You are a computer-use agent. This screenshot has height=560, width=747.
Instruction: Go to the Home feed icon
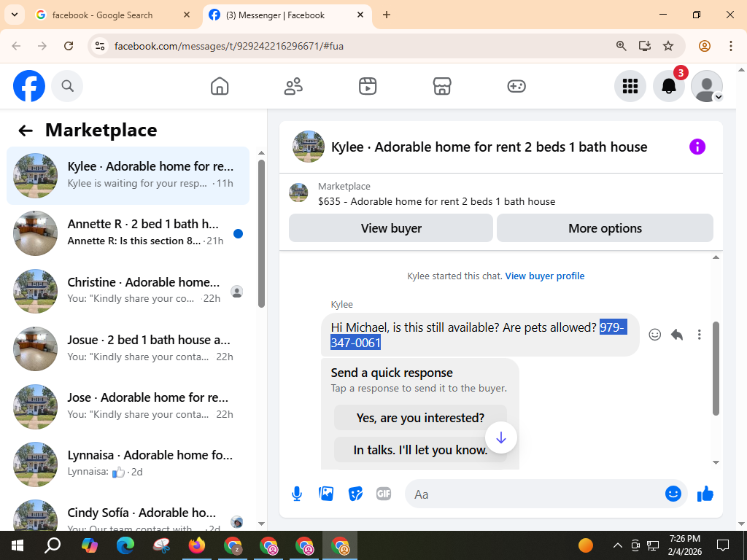220,86
